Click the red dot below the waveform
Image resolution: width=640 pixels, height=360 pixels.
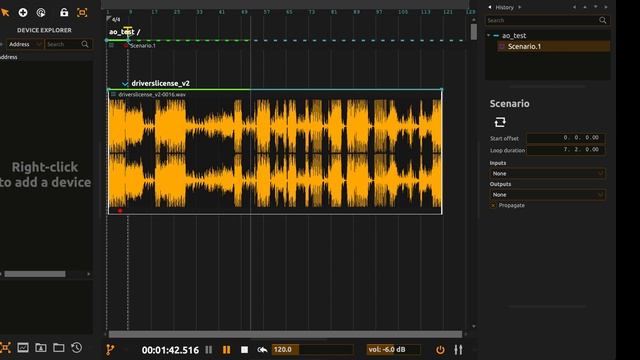(x=120, y=211)
